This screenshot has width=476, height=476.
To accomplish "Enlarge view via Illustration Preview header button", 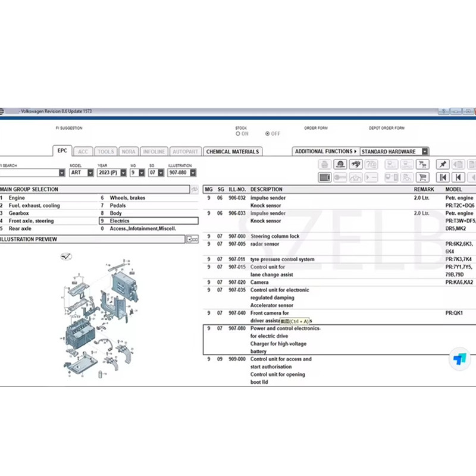I will (192, 239).
